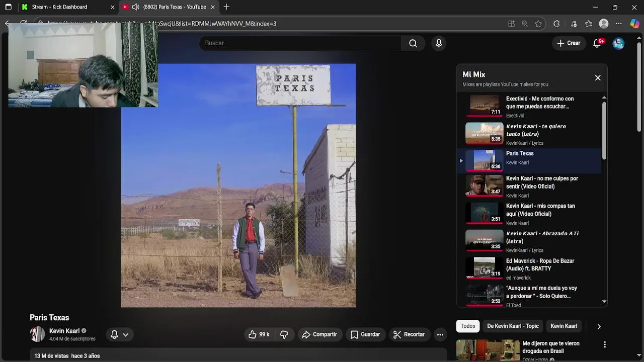Play Aunque a mí me duela voy a perdonar

(529, 296)
